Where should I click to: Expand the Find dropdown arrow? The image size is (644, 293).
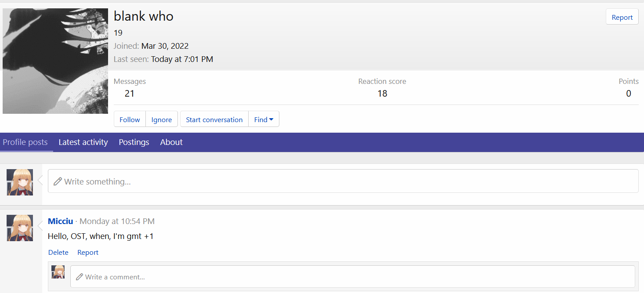[271, 119]
